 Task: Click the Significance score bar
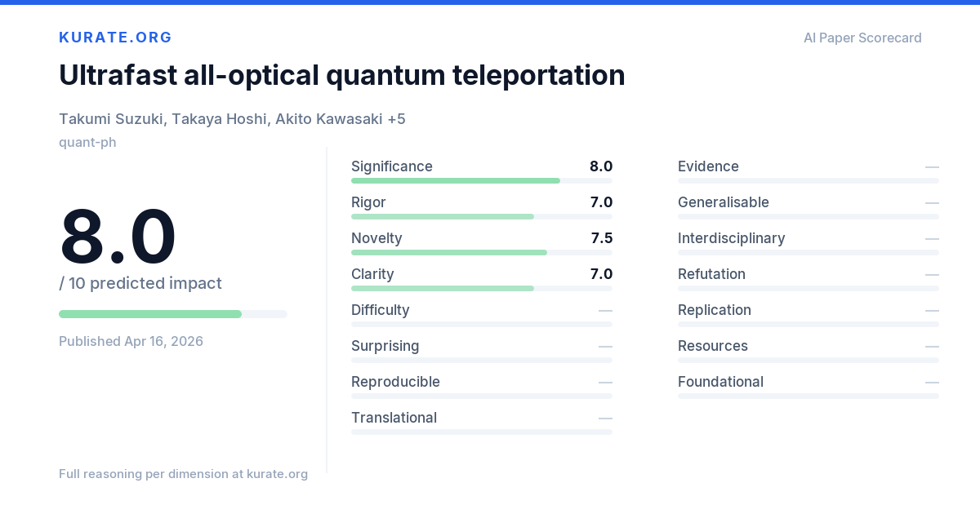pos(482,180)
